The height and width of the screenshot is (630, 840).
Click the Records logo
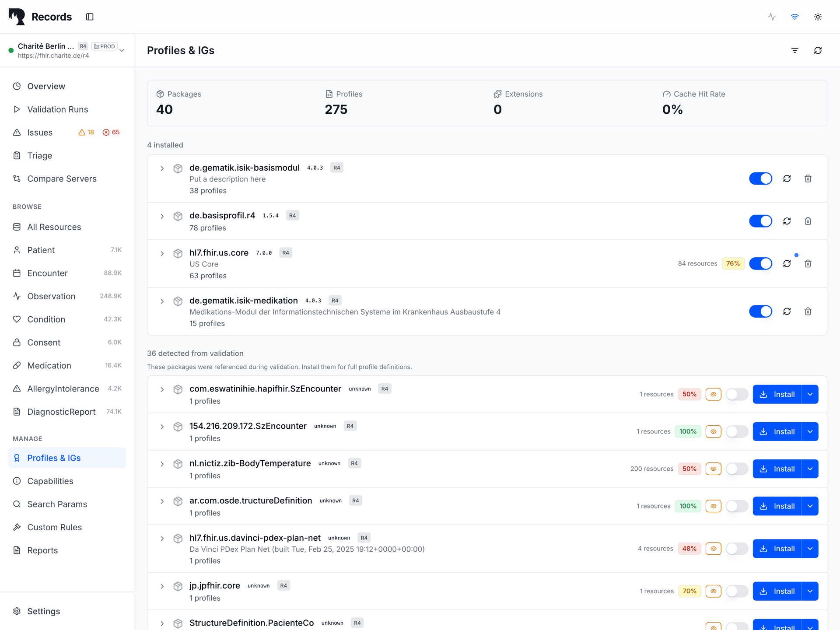(17, 17)
